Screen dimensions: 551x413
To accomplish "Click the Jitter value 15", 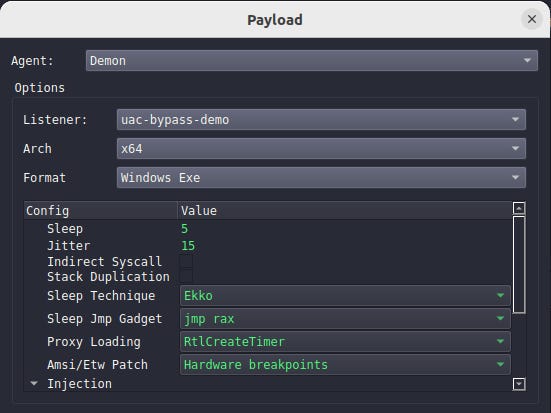I will (188, 246).
